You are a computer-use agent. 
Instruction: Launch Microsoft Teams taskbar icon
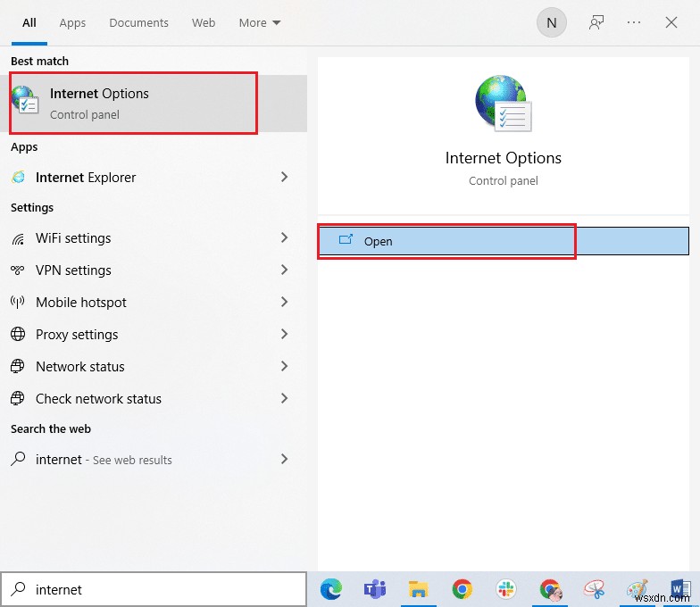click(375, 589)
